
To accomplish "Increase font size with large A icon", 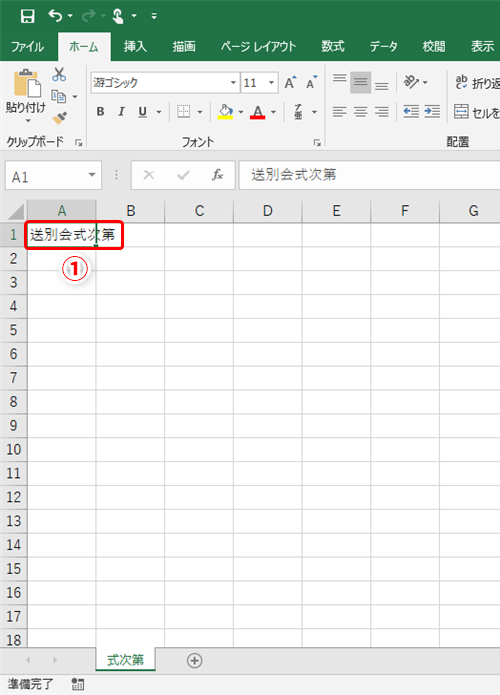I will tap(290, 82).
